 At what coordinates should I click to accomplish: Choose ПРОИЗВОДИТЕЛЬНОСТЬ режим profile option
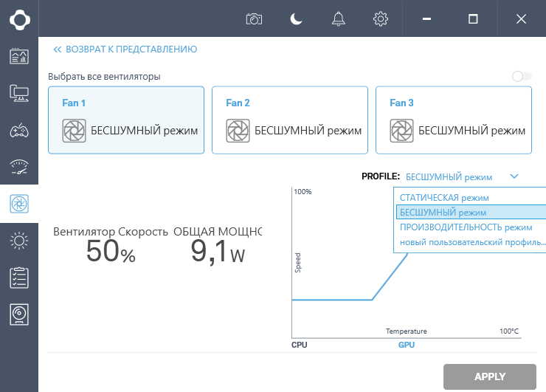pos(466,227)
